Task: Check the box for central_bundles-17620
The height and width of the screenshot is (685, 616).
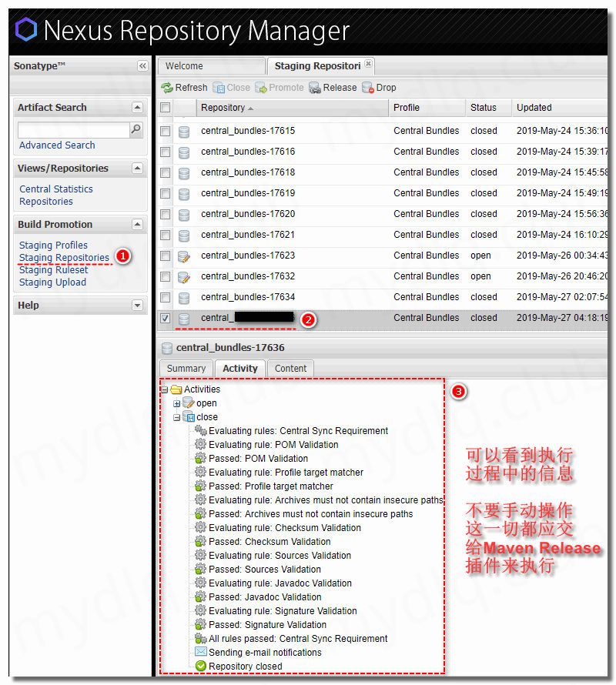Action: tap(166, 214)
